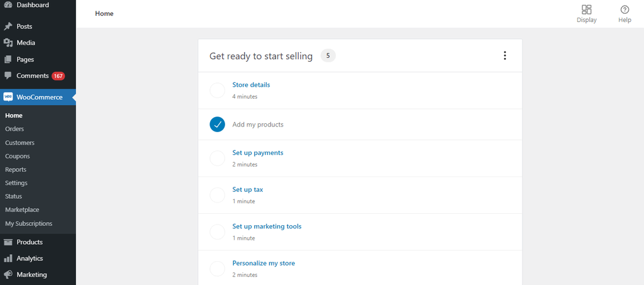Click the checked Add my products circle

[x=217, y=125]
